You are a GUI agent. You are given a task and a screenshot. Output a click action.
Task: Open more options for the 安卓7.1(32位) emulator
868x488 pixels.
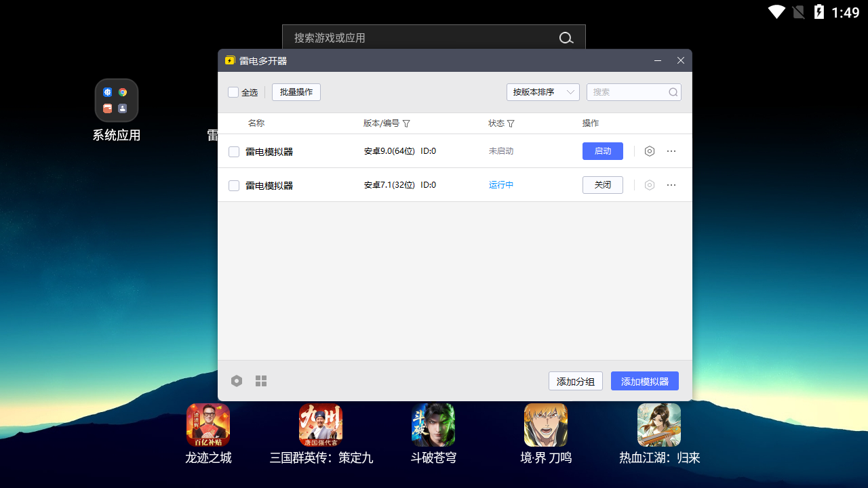(671, 185)
